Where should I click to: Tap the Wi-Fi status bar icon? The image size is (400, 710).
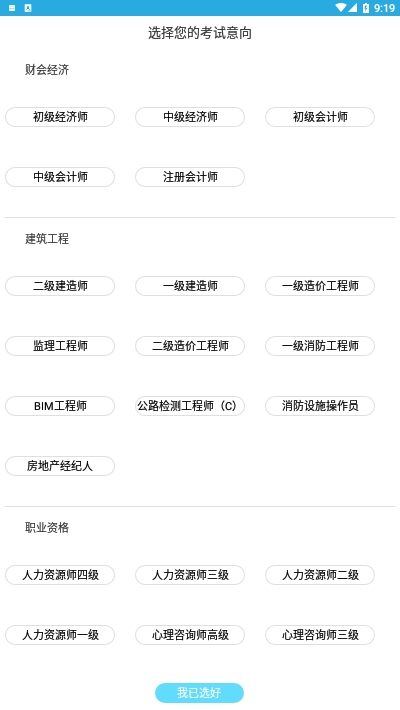pos(341,8)
